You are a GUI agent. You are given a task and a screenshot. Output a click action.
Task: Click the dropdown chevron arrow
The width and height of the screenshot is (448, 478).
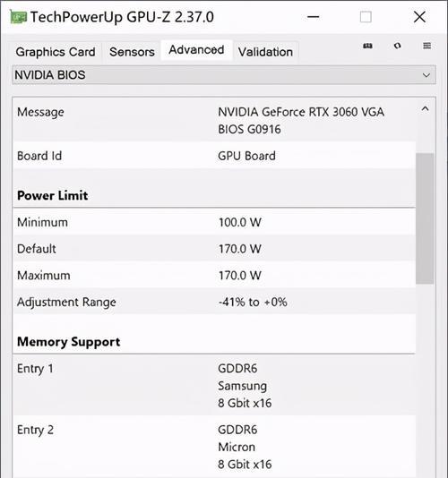coord(426,75)
